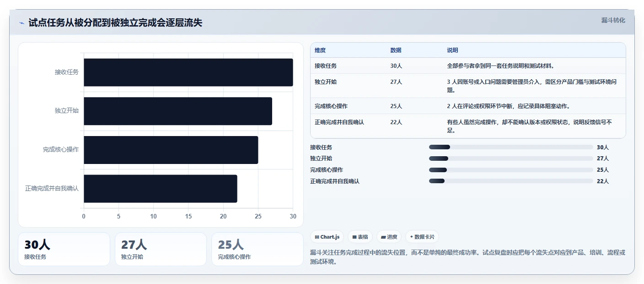Screen dimensions: 644x284
Task: Click the 22人 cell in table
Action: pyautogui.click(x=396, y=122)
